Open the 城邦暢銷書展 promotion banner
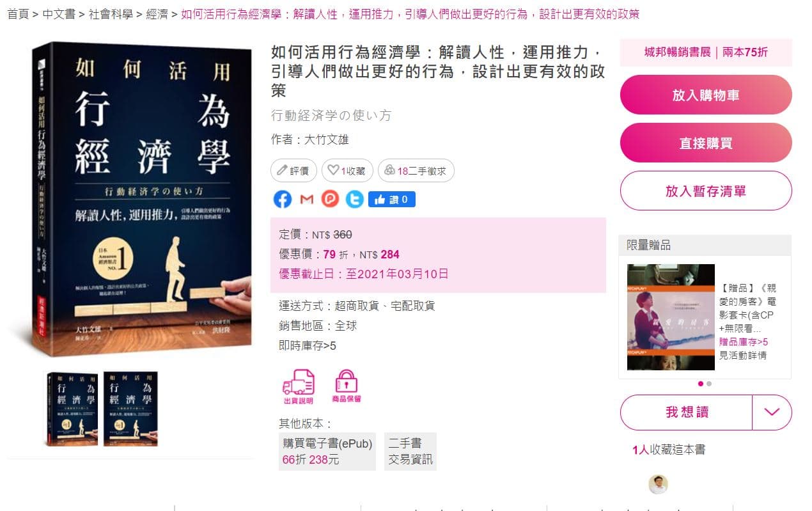812x511 pixels. 706,52
